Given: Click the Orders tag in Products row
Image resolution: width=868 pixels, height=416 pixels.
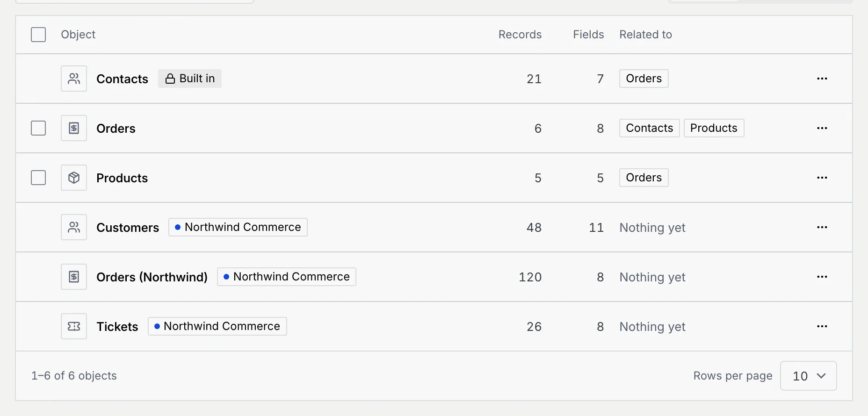Looking at the screenshot, I should tap(644, 178).
